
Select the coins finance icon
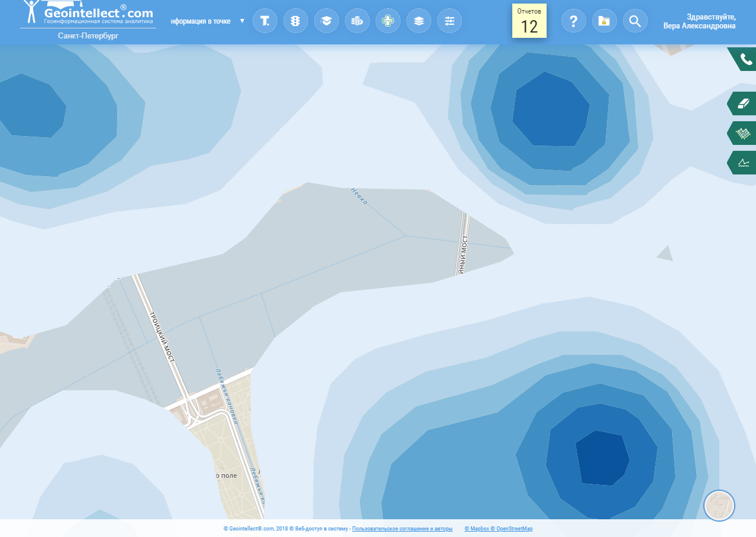pyautogui.click(x=357, y=21)
